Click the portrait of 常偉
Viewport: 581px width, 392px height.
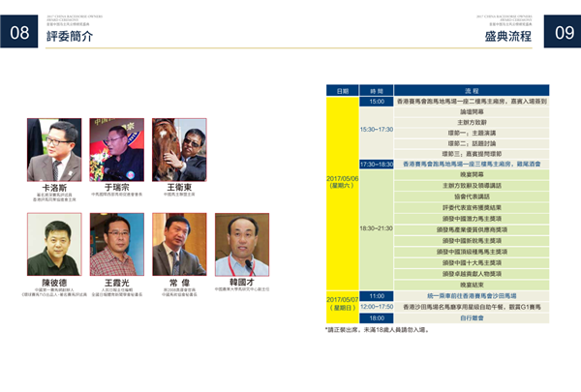pyautogui.click(x=179, y=245)
